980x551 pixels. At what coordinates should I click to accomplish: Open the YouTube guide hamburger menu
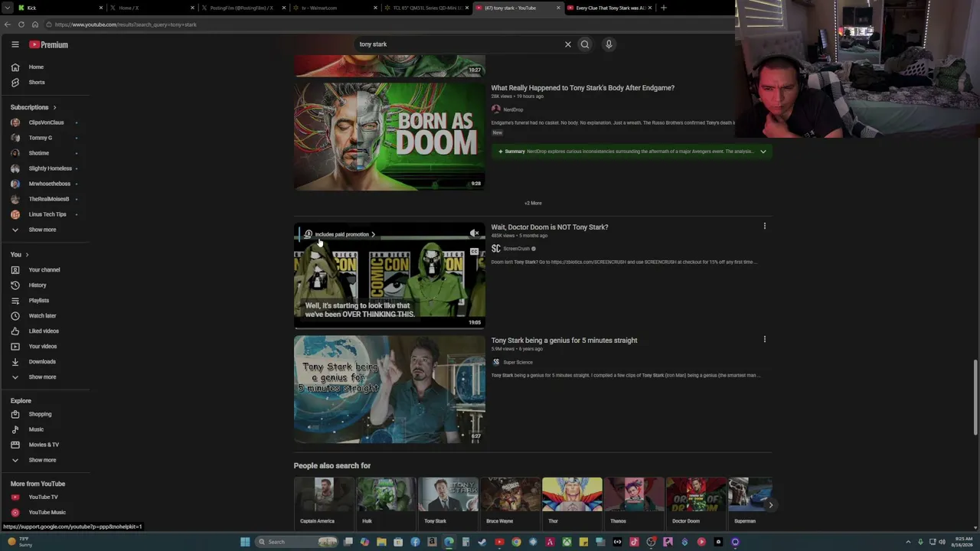15,44
